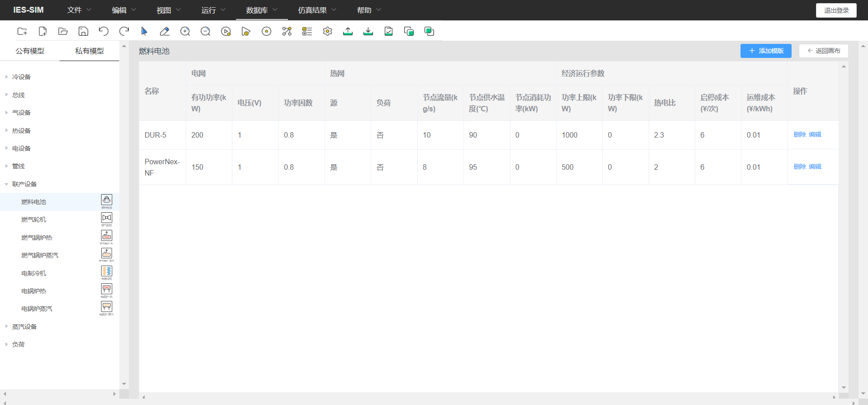Expand the 负荷 tree node
The width and height of the screenshot is (868, 405).
pos(7,344)
